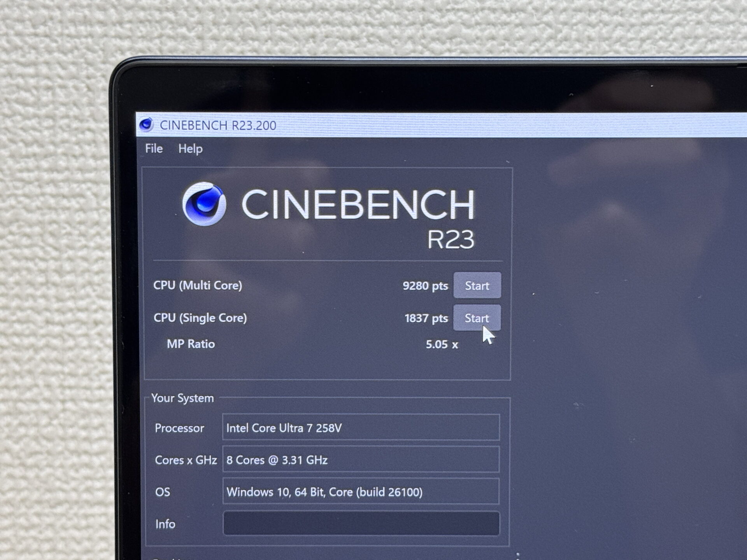The width and height of the screenshot is (747, 560).
Task: Open the File menu
Action: (154, 149)
